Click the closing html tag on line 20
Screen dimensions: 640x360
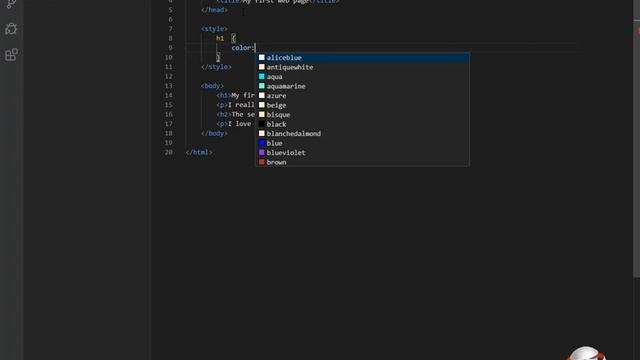(x=199, y=152)
